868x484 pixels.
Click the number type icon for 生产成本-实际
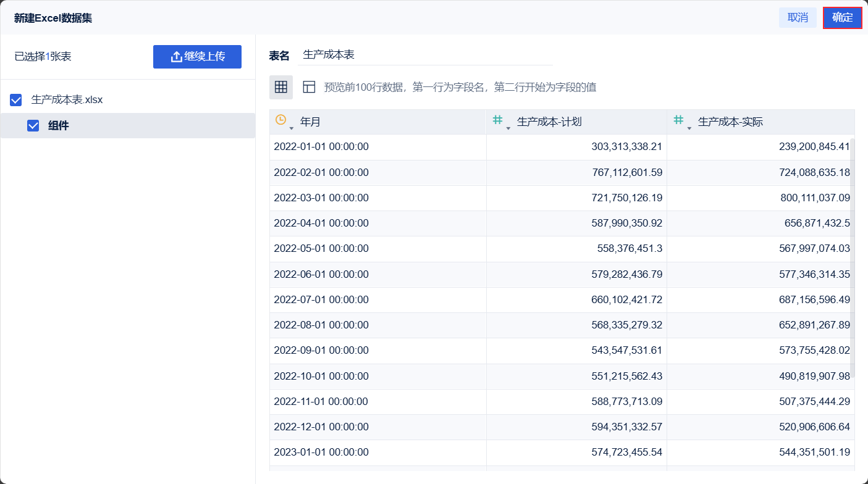[678, 120]
